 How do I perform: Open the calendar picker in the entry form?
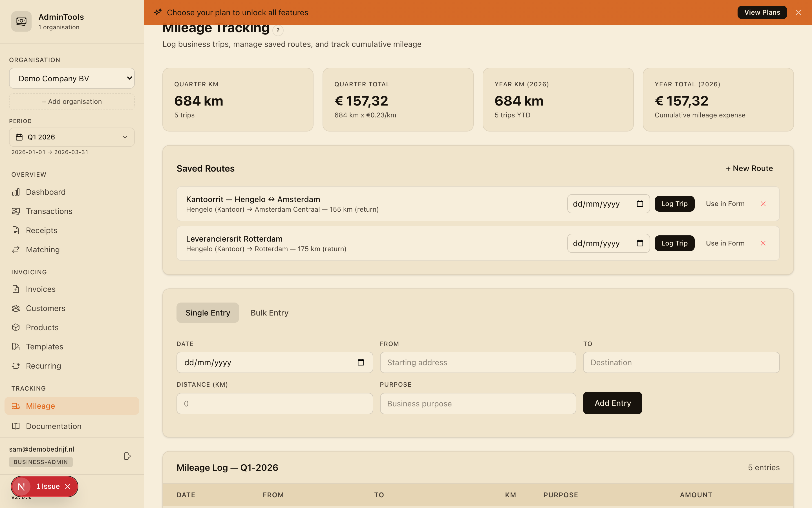361,362
